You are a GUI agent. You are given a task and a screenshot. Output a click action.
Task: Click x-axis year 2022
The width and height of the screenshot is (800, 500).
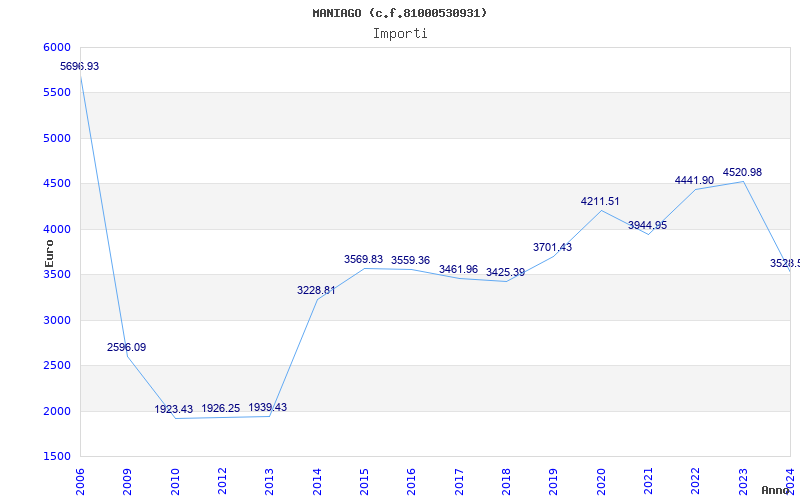pyautogui.click(x=695, y=482)
